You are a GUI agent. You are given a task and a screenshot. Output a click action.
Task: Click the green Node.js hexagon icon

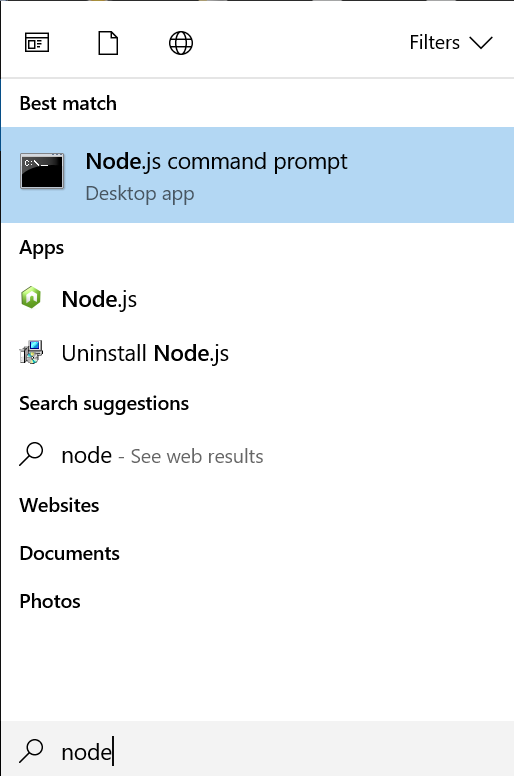click(31, 297)
